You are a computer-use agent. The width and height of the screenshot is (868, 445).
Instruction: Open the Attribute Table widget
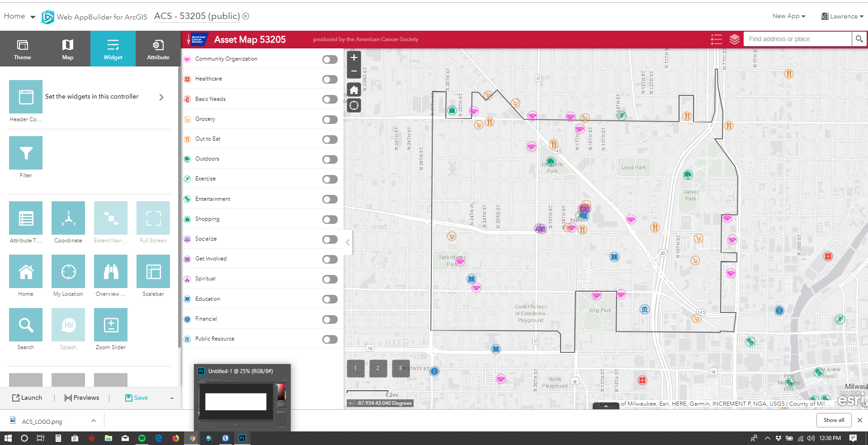tap(26, 218)
